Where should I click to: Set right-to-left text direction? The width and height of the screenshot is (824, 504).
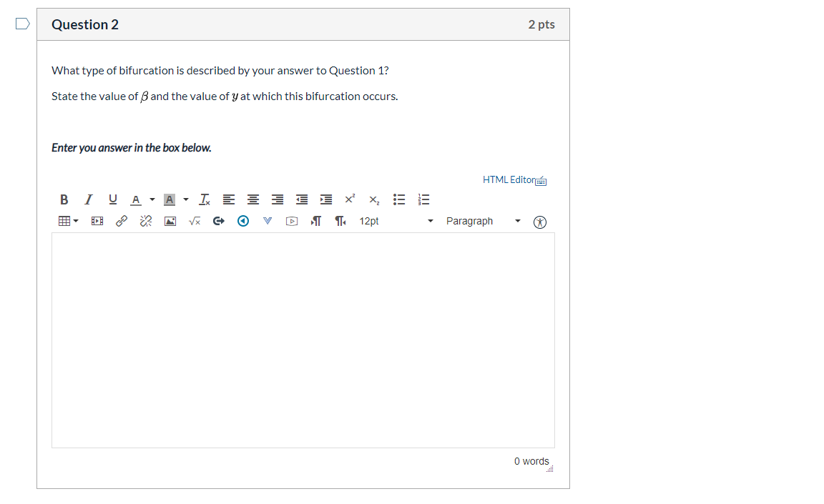[x=340, y=221]
